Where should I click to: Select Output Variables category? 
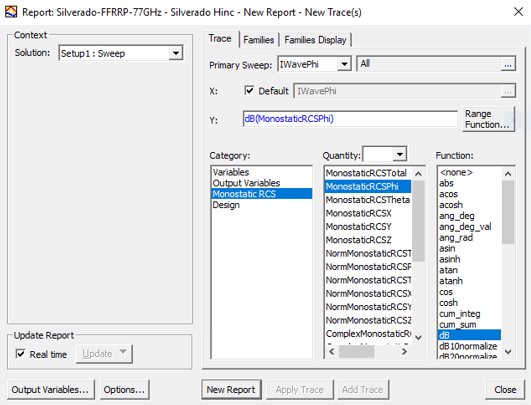point(261,183)
